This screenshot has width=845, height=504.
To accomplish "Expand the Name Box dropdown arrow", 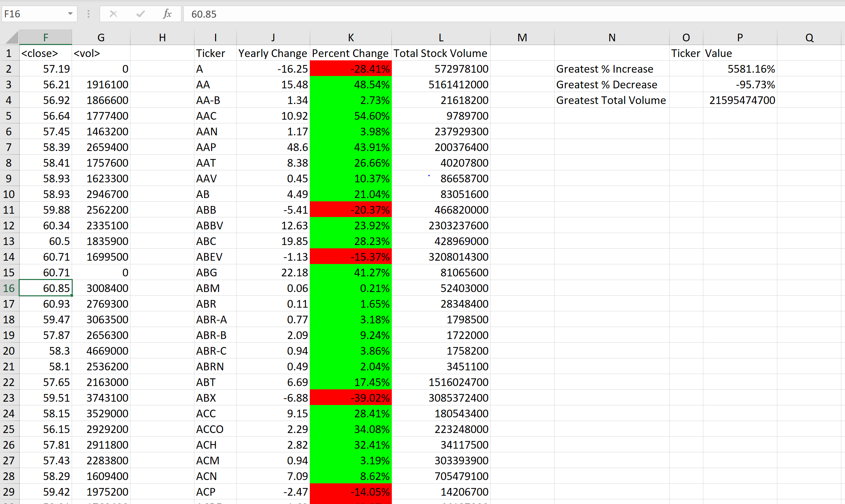I will [70, 14].
